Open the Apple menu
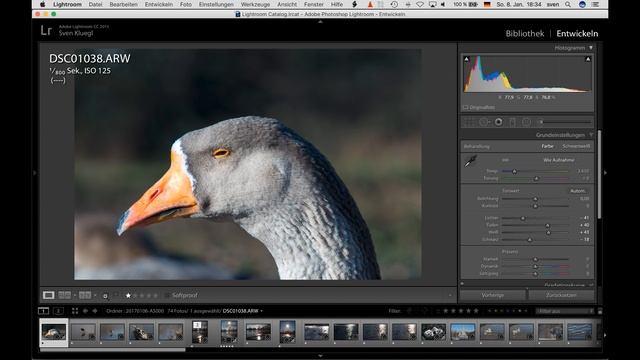This screenshot has width=640, height=360. 42,4
